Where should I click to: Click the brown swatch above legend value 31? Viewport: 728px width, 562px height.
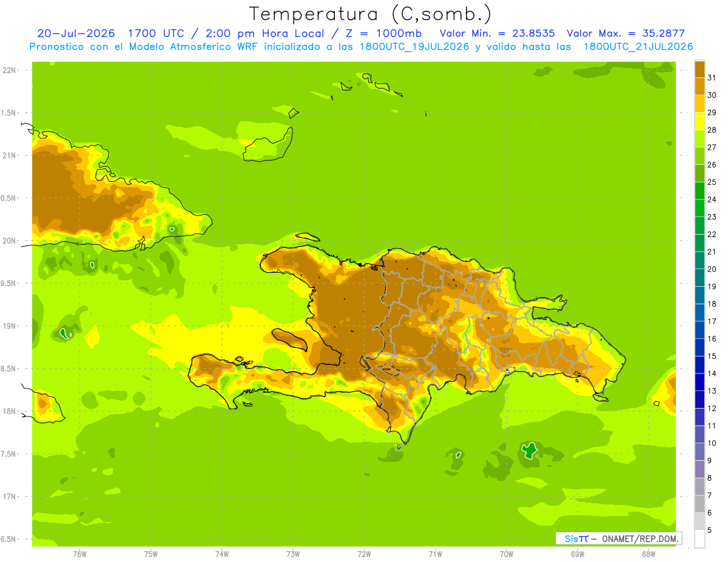[699, 69]
